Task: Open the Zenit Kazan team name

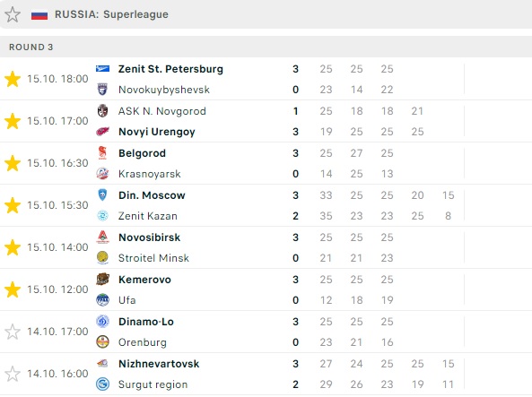Action: [x=148, y=216]
